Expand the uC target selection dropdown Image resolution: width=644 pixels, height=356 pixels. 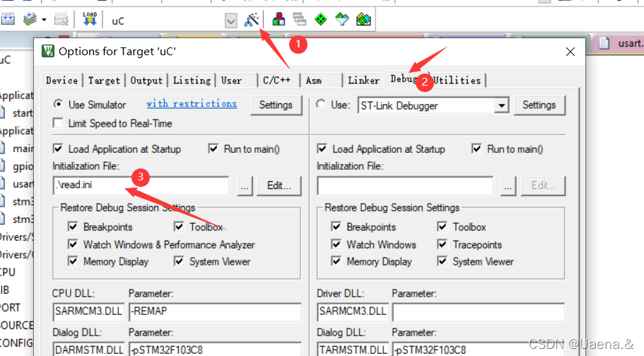coord(231,21)
